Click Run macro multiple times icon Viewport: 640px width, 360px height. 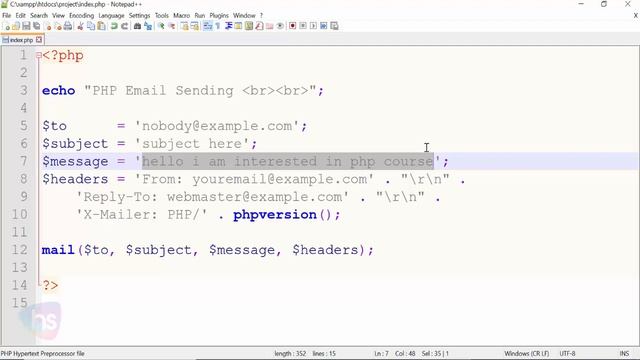tap(324, 26)
